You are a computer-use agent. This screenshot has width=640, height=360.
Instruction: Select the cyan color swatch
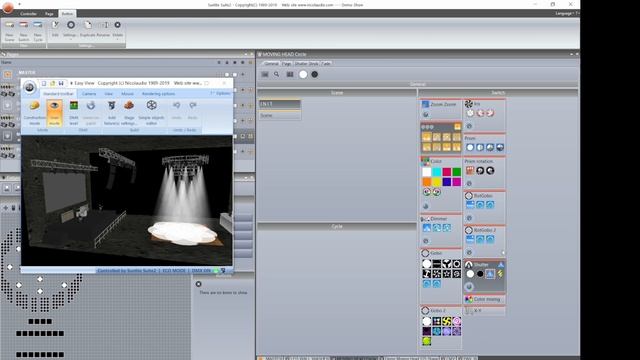437,171
